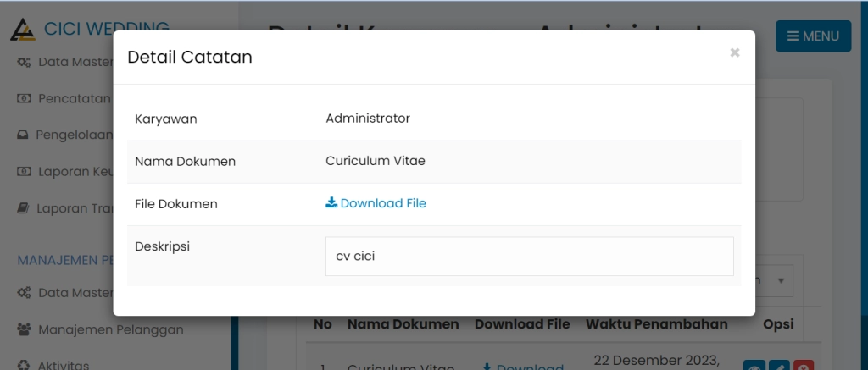This screenshot has width=868, height=370.
Task: Click the pencil edit icon in Opsi column
Action: click(x=779, y=366)
